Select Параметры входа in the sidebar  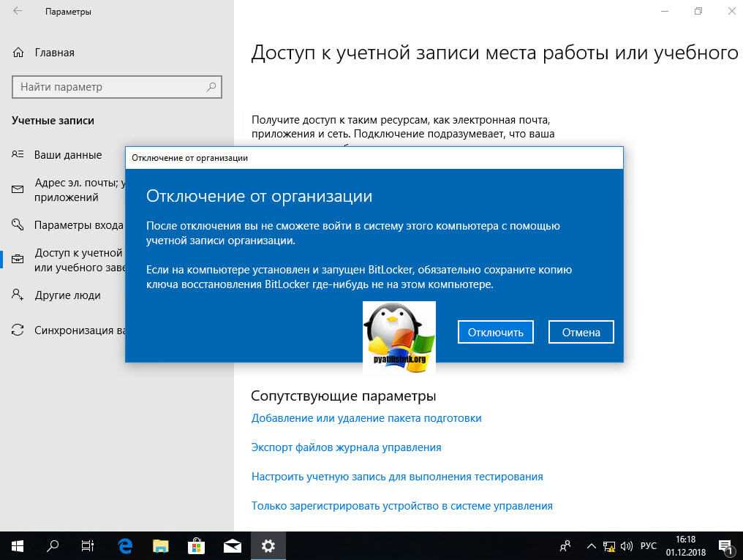click(78, 224)
